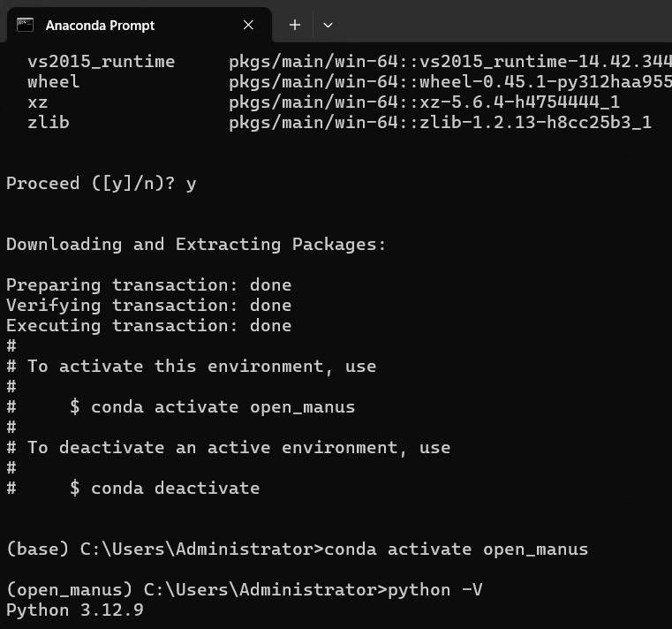The height and width of the screenshot is (629, 672).
Task: Click the "Preparing transaction: done" line
Action: click(148, 284)
